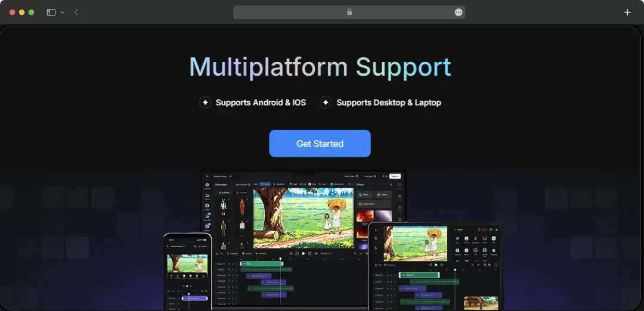This screenshot has height=311, width=644.
Task: Select the Multiplatform Support heading
Action: [320, 67]
